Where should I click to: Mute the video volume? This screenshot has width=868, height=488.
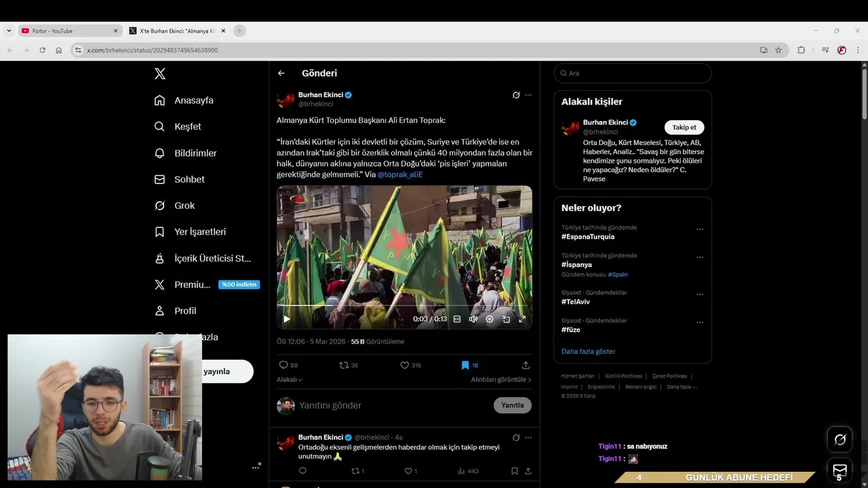coord(473,319)
